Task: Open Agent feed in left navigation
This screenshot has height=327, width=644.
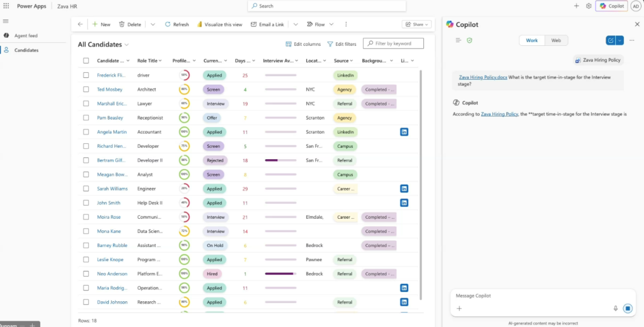Action: click(x=26, y=36)
